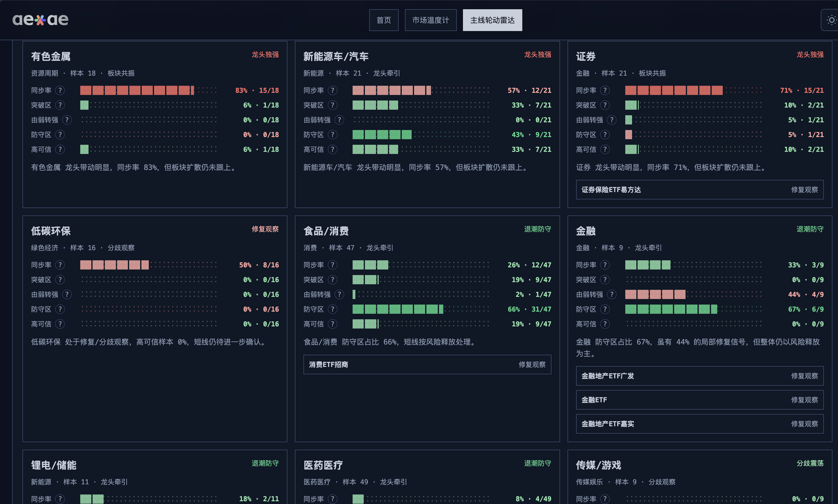
Task: Click help icon beside 同步率 in 金融 card
Action: [605, 265]
